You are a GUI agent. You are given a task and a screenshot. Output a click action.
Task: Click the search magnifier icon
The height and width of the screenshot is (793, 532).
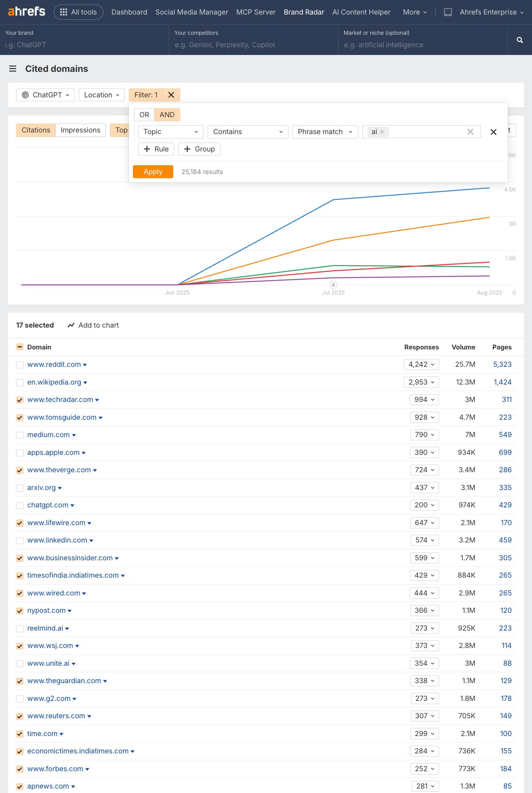click(519, 40)
